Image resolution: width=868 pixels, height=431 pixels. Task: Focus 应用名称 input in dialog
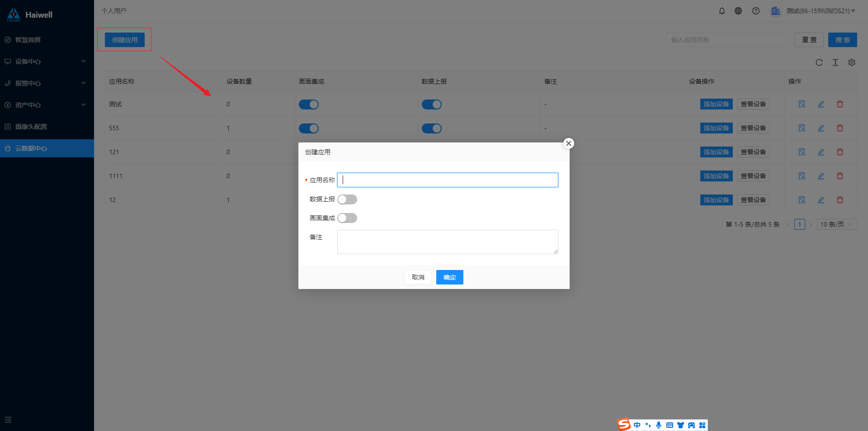tap(448, 180)
